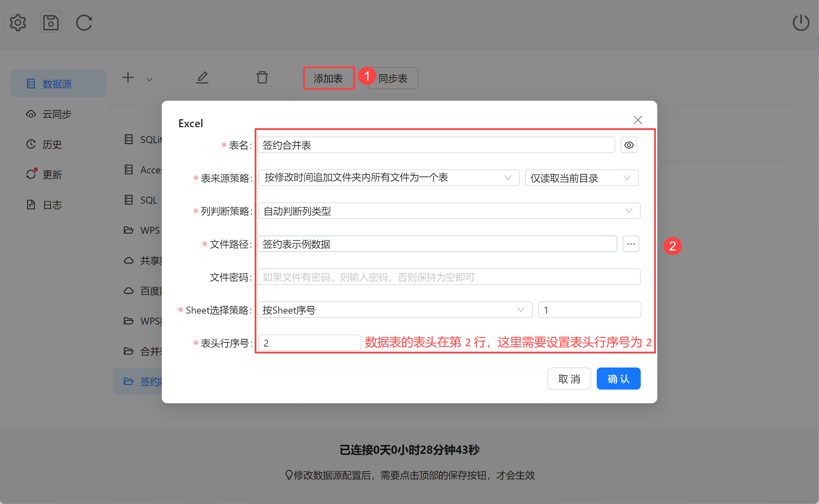Click the plus add datasource icon
The width and height of the screenshot is (819, 504).
[x=128, y=78]
